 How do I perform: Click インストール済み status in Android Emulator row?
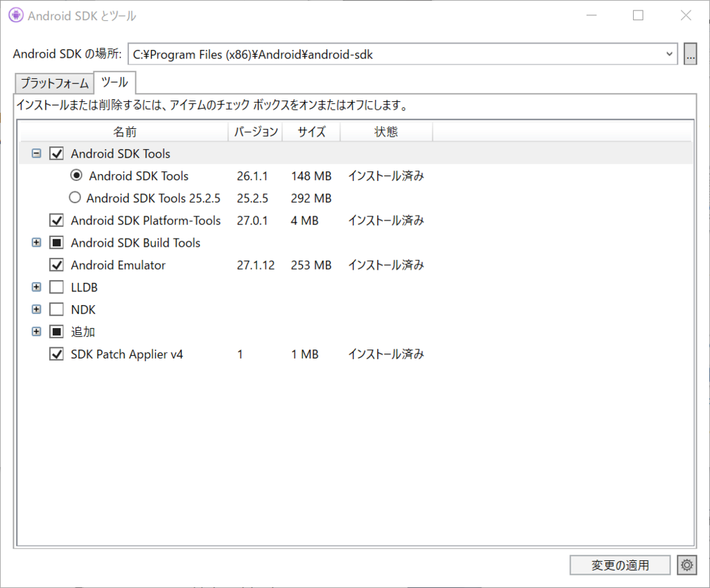pos(386,265)
